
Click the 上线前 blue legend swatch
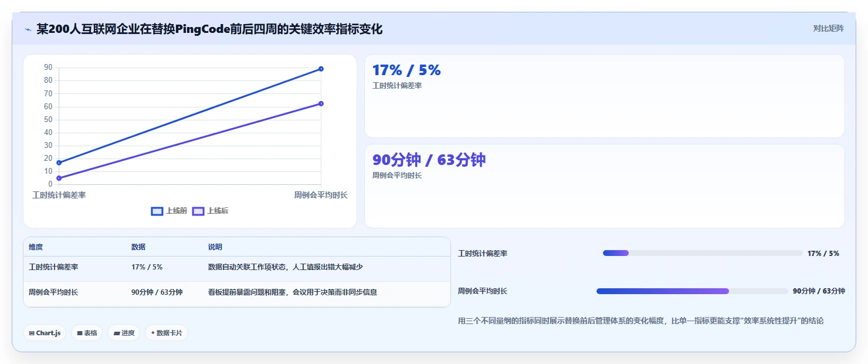(157, 211)
